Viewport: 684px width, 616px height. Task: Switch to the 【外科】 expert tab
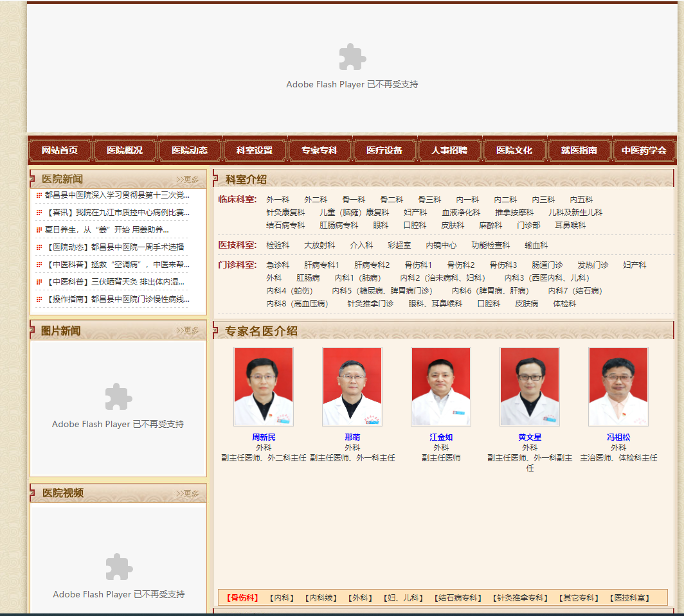coord(360,597)
